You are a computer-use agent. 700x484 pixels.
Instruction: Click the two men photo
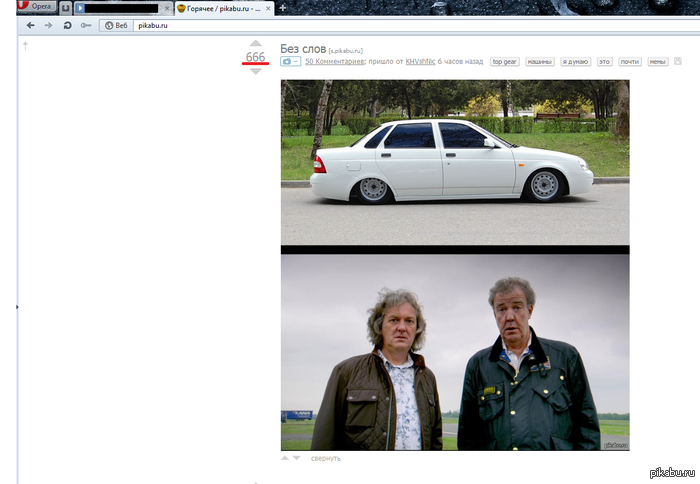coord(455,352)
